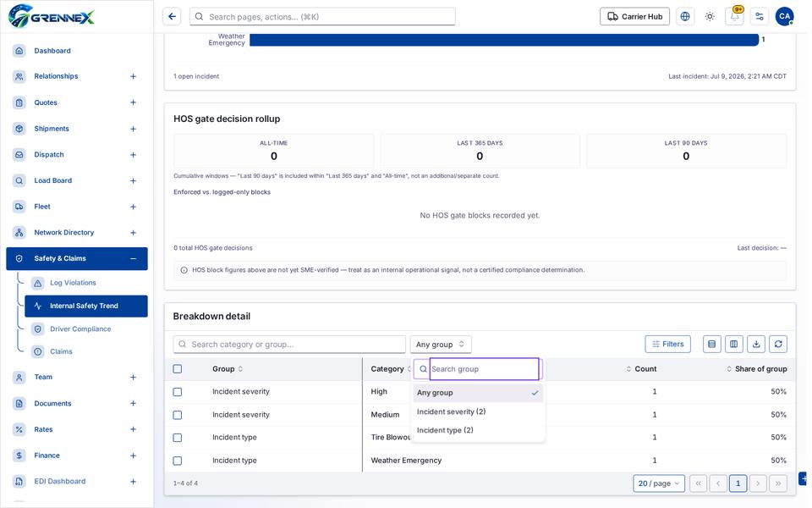The image size is (812, 508).
Task: Click the Team person icon
Action: [x=19, y=378]
